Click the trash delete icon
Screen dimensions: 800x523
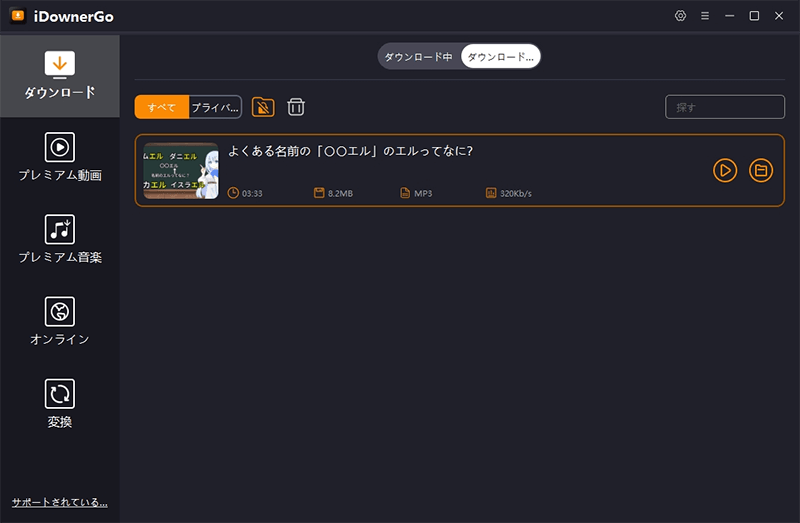pyautogui.click(x=296, y=107)
